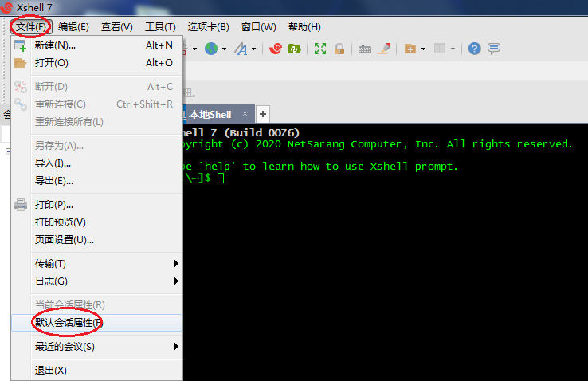Expand the 传输(T) submenu
The height and width of the screenshot is (381, 588).
(x=97, y=264)
